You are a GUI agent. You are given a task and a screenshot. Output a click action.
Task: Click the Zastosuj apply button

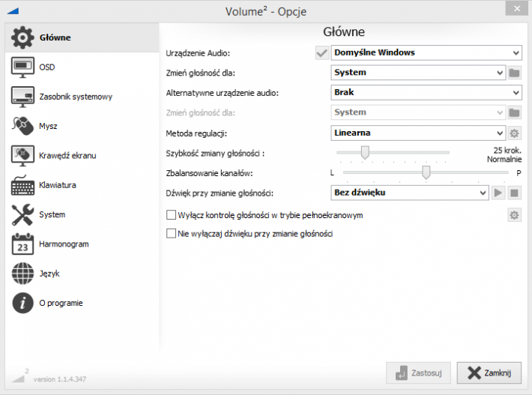click(418, 373)
